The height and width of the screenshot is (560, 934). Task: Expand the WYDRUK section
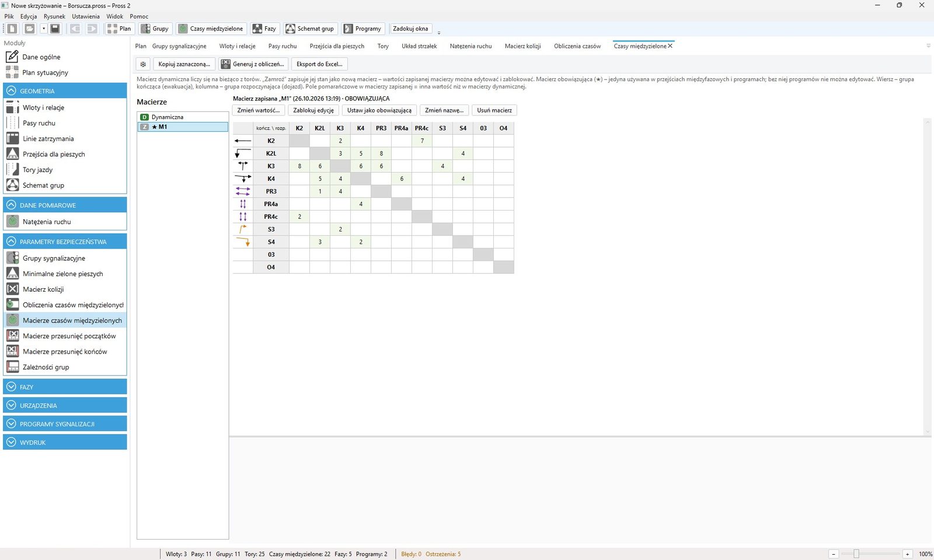click(65, 442)
